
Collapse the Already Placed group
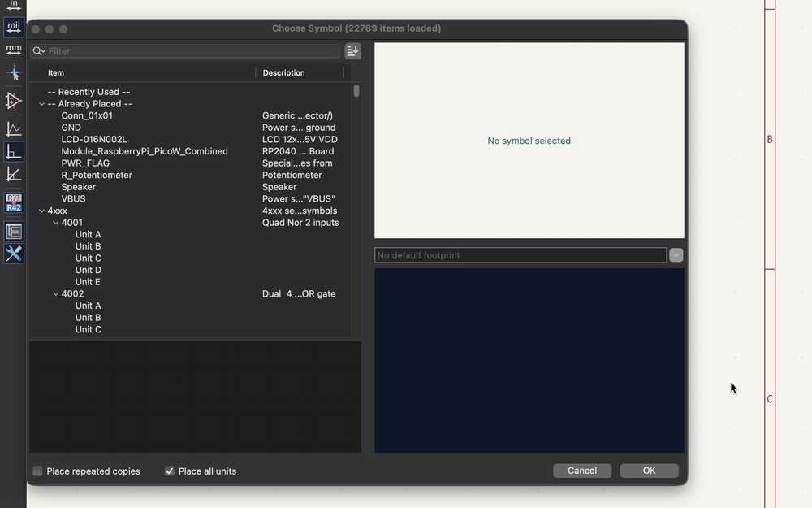tap(41, 103)
